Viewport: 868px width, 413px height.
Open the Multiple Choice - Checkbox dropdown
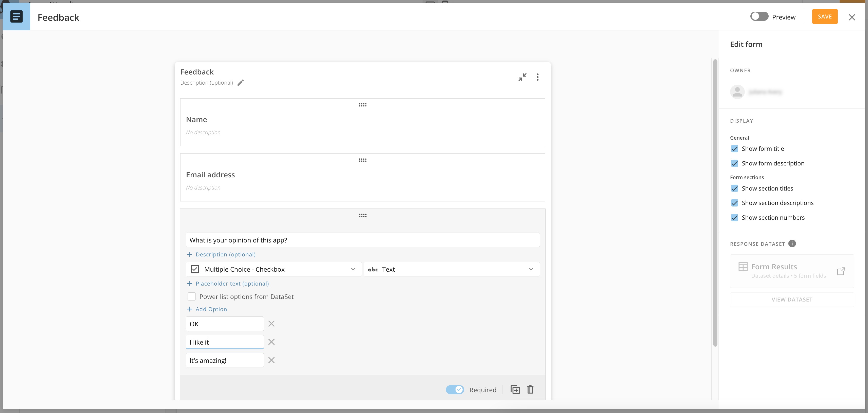273,269
